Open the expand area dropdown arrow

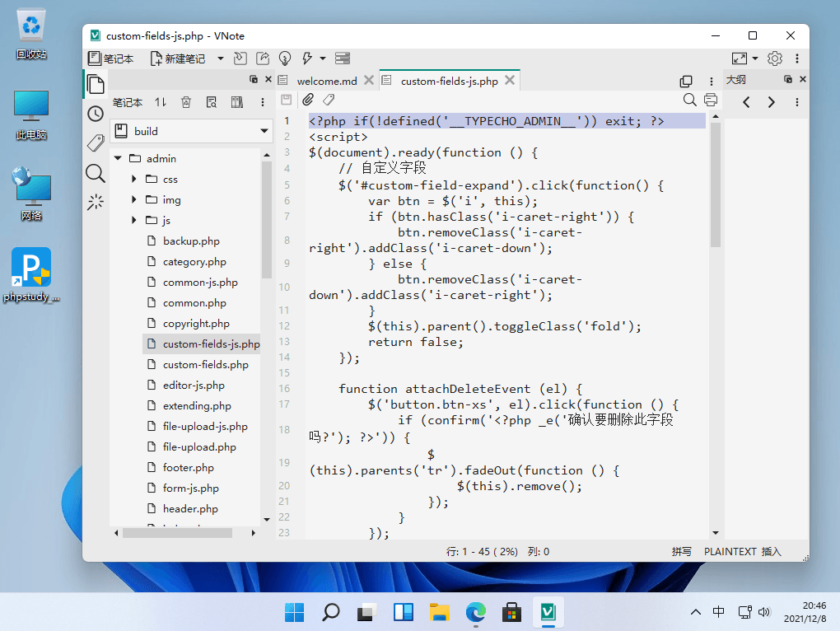[x=755, y=58]
